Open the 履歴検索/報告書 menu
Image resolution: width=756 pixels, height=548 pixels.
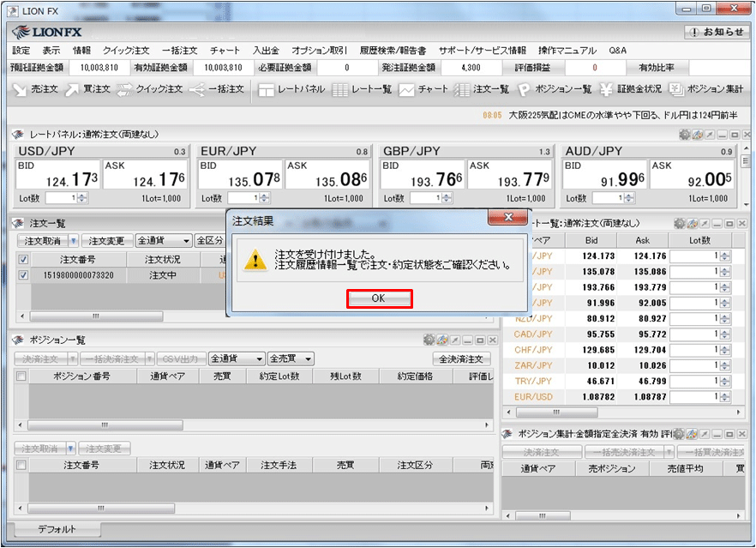point(393,51)
